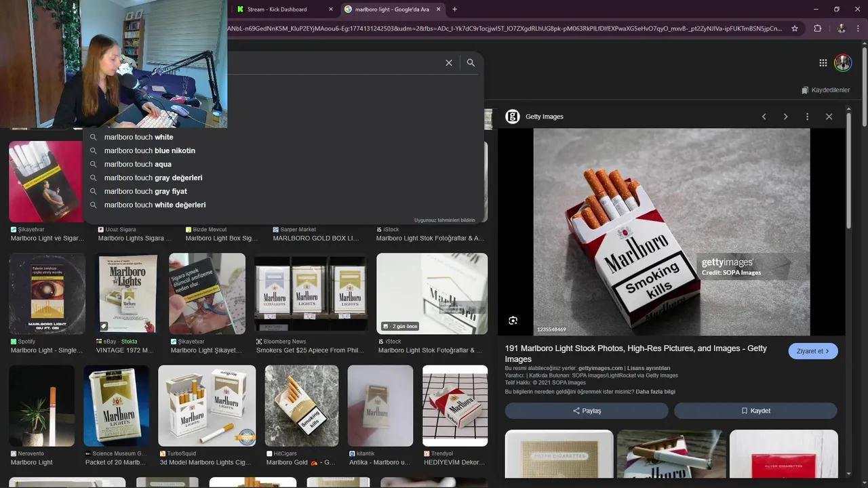868x488 pixels.
Task: Select the marlboro light Google search tab
Action: (x=392, y=9)
